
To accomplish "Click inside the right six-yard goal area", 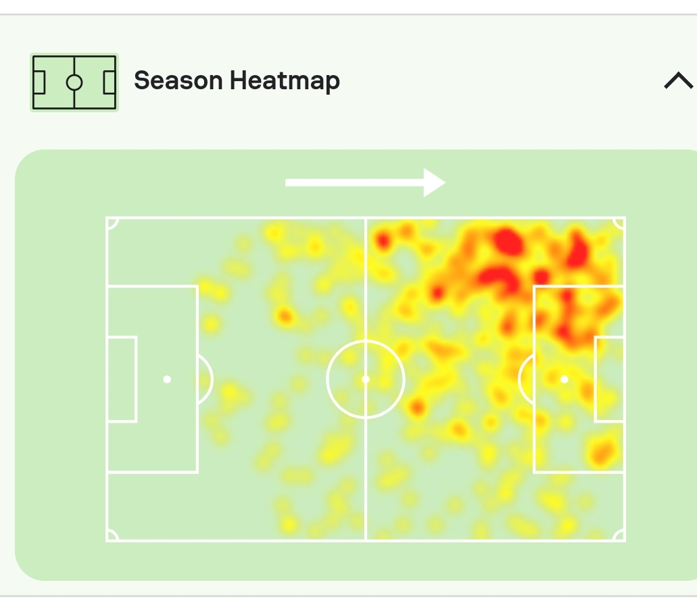I will click(610, 379).
